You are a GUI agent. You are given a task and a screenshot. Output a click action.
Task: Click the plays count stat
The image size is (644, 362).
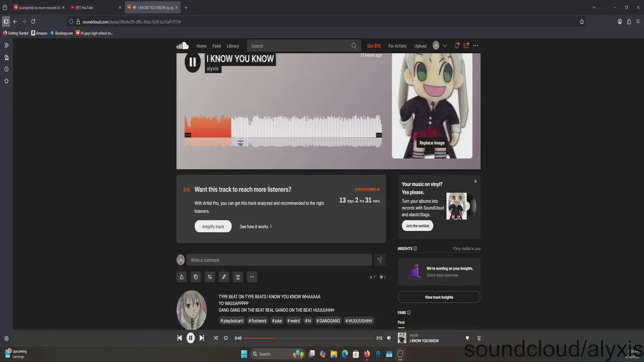coord(373,277)
